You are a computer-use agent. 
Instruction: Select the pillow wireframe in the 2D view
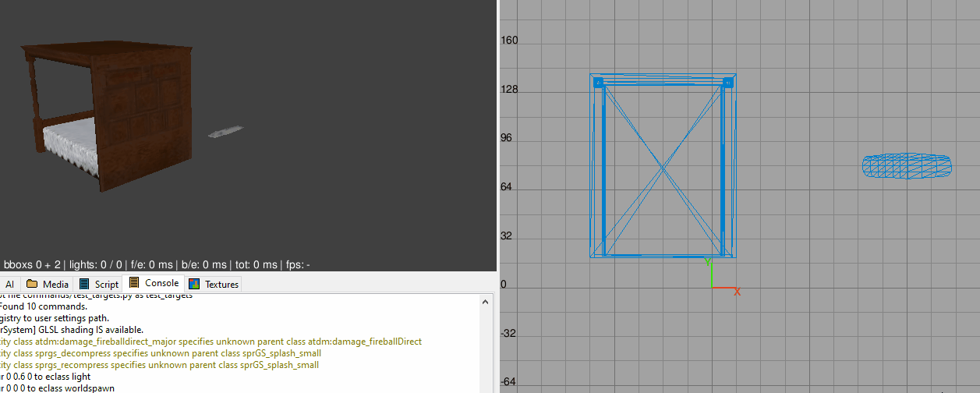tap(907, 165)
